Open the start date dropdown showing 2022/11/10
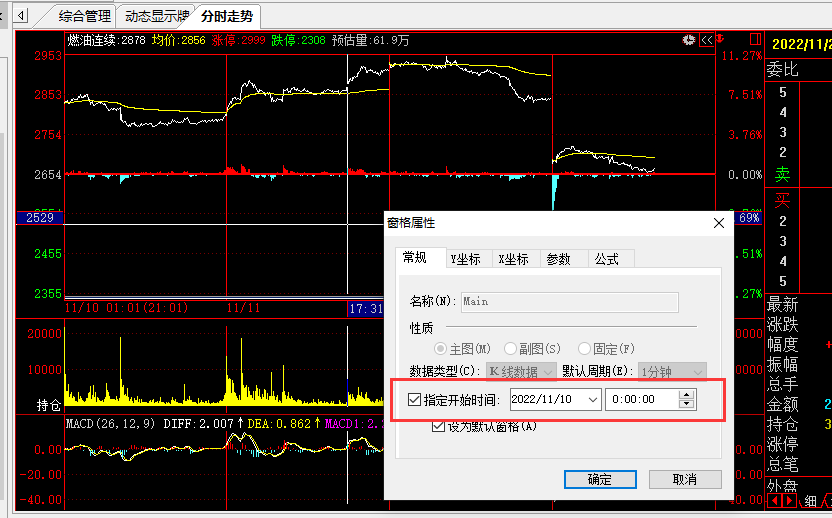 point(591,399)
